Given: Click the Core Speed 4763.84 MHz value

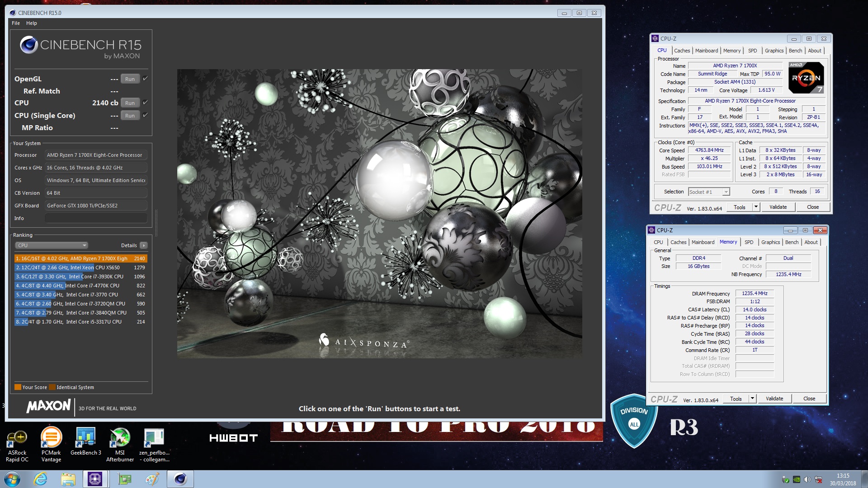Looking at the screenshot, I should click(x=709, y=150).
